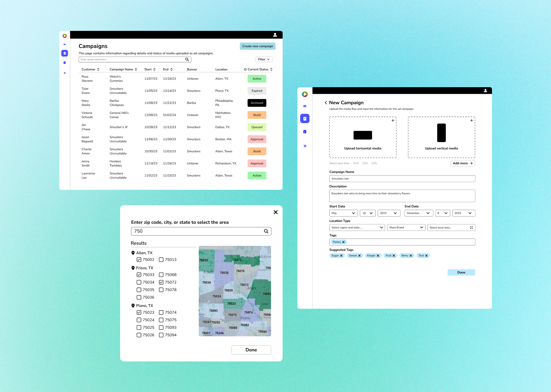551x392 pixels.
Task: Click the Campaign Name input field
Action: coord(402,179)
